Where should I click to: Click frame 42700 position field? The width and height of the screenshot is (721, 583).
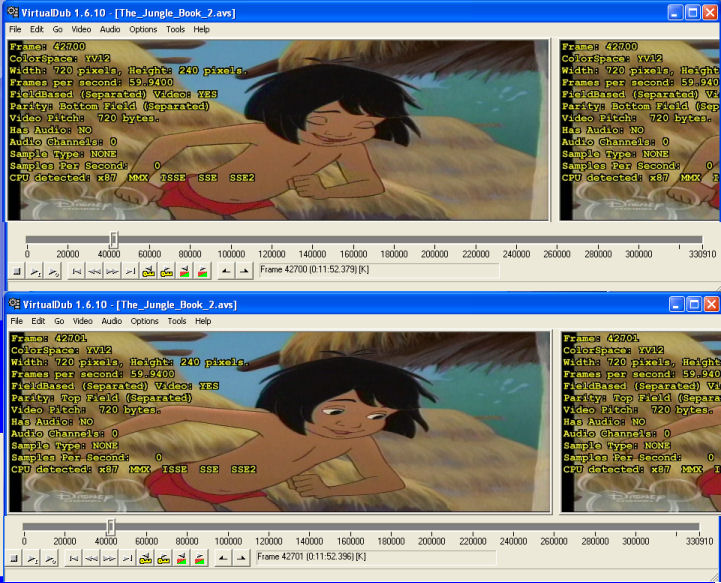point(379,270)
